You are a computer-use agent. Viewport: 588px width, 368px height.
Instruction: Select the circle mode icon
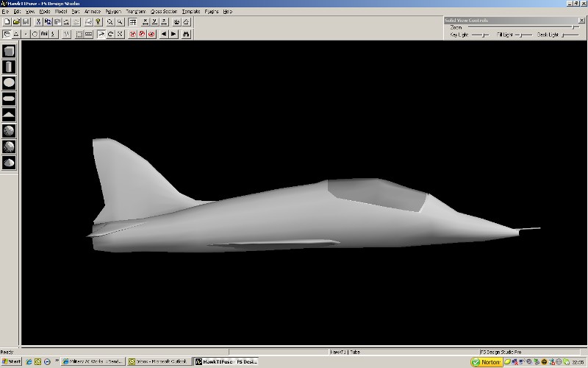(x=35, y=34)
